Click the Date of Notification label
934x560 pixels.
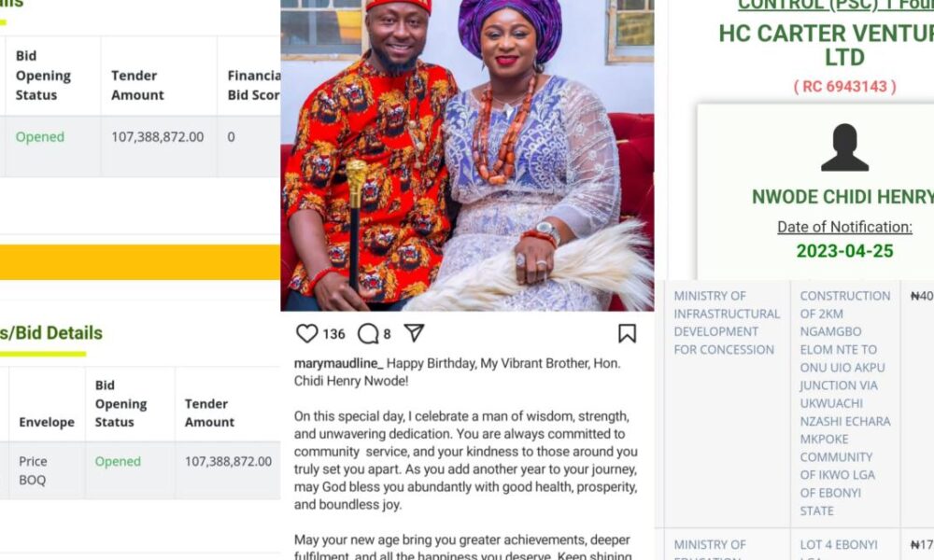844,227
